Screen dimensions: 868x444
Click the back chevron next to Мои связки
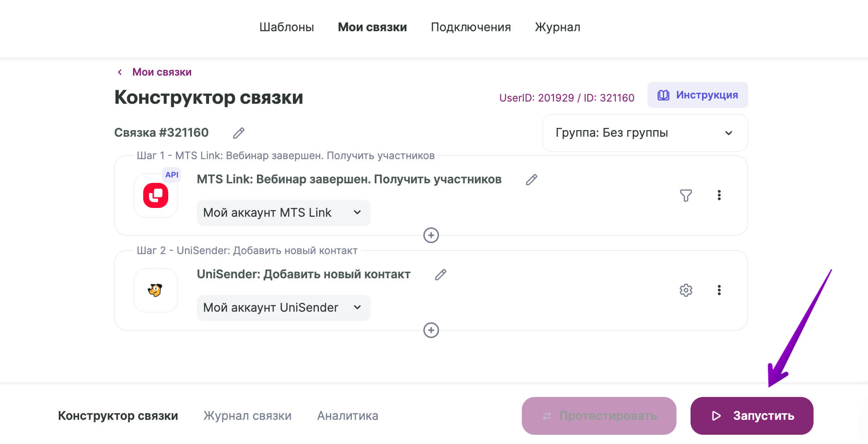119,72
